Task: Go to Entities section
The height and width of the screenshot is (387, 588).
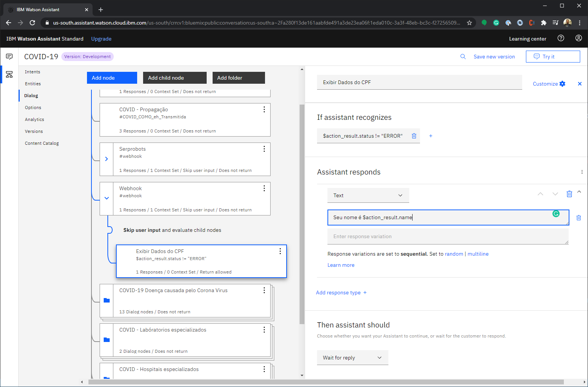Action: pyautogui.click(x=33, y=84)
